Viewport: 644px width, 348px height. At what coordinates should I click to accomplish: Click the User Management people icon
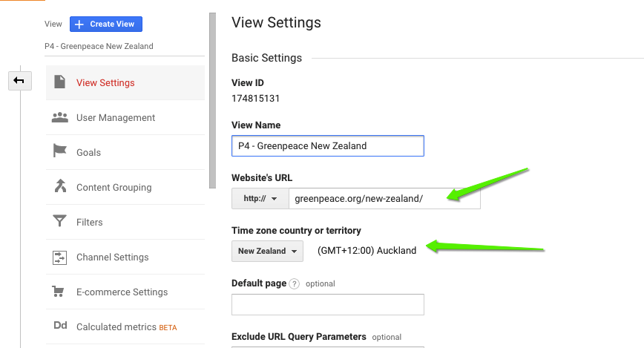[x=60, y=117]
